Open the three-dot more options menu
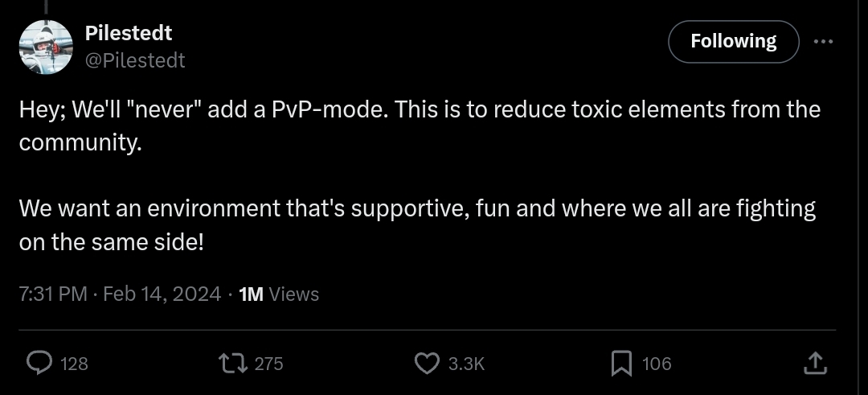This screenshot has height=395, width=868. click(823, 42)
